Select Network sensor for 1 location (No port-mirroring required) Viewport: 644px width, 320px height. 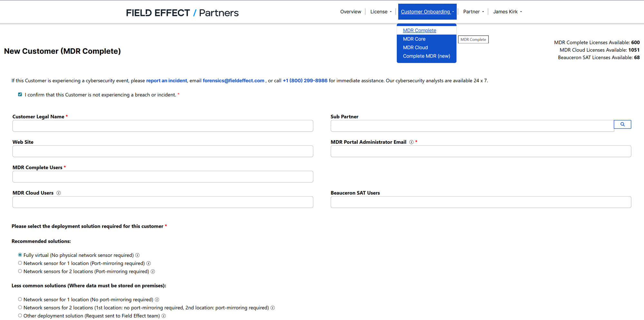20,299
